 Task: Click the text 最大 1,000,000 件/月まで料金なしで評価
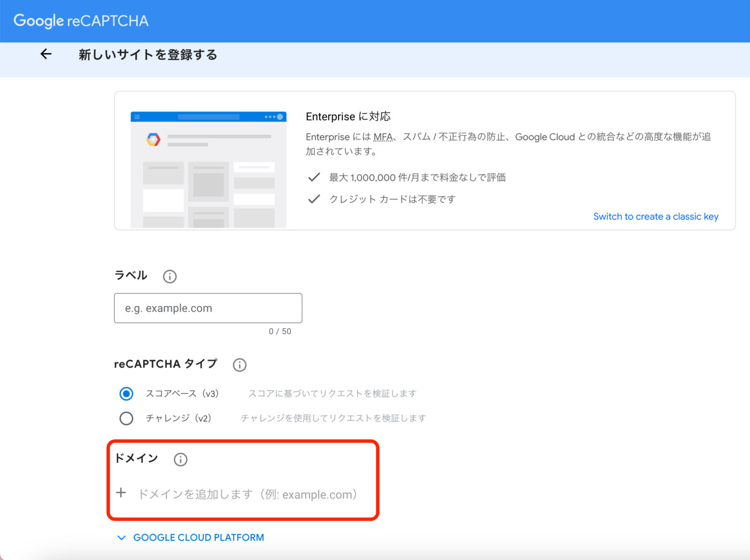coord(417,177)
